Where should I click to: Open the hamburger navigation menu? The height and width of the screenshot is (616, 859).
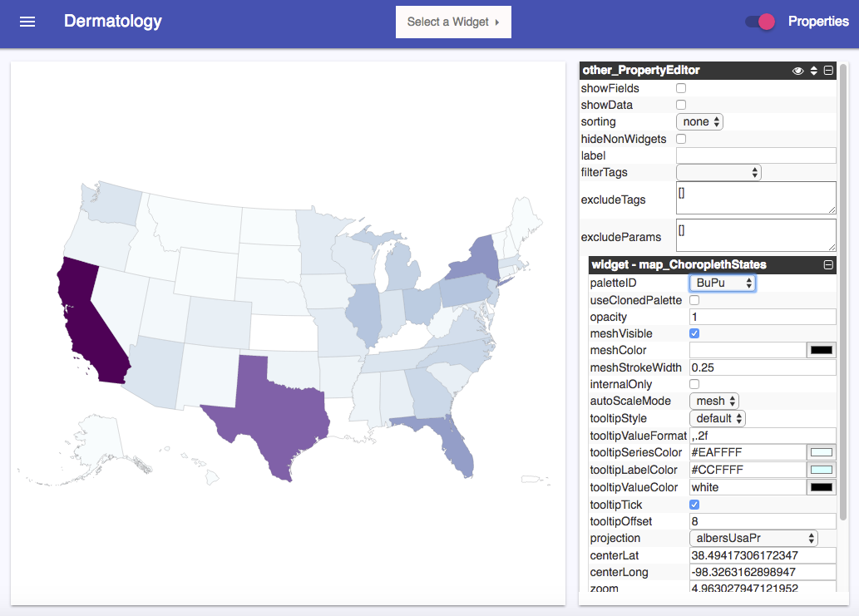pos(27,22)
